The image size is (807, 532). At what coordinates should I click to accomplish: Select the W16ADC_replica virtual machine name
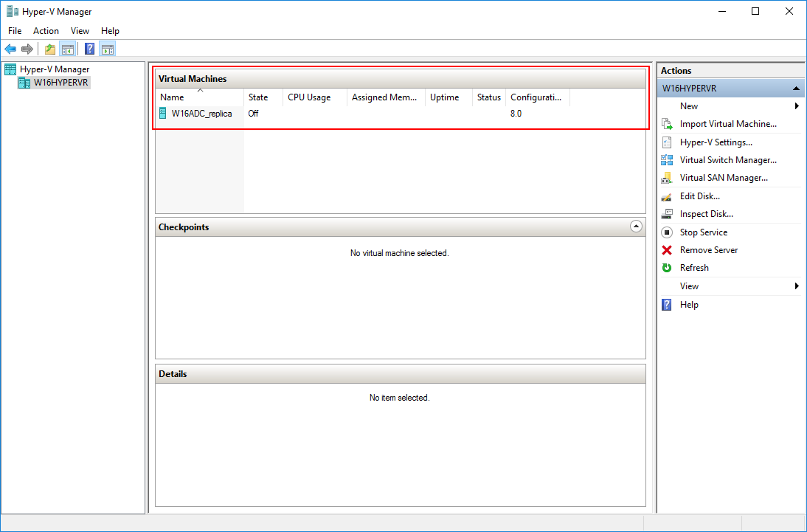click(202, 114)
